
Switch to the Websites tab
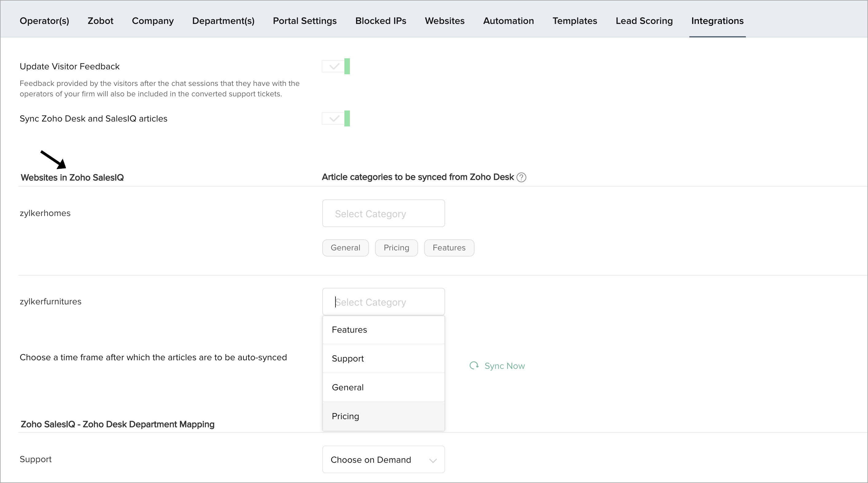click(444, 21)
